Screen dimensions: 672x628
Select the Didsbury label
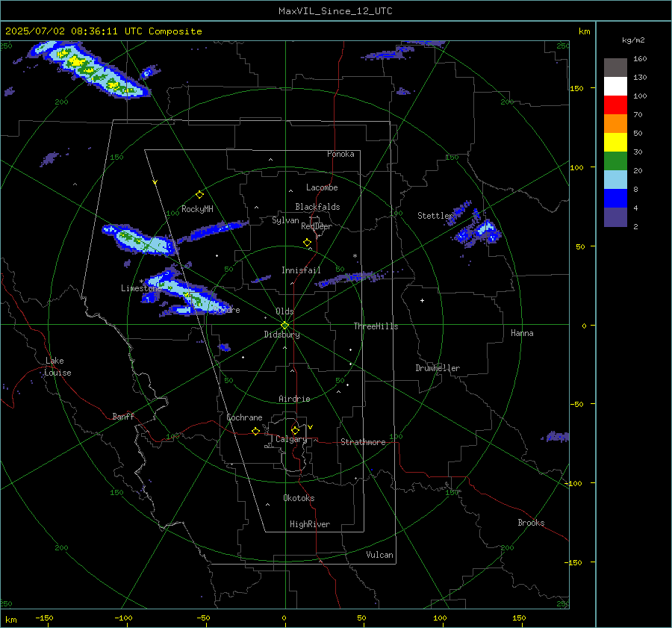(281, 335)
